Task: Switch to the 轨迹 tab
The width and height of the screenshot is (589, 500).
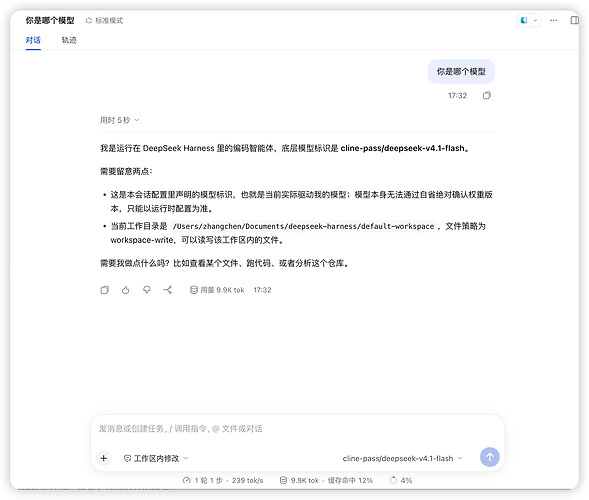Action: click(69, 40)
